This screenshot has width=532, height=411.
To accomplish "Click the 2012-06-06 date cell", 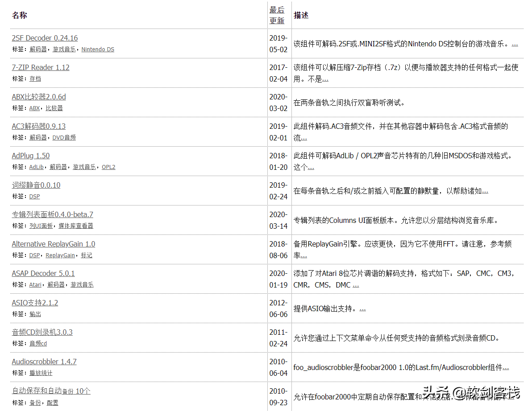I will (x=278, y=308).
